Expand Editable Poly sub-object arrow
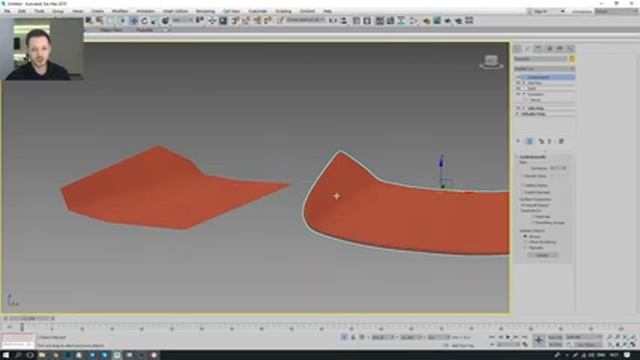 coord(518,114)
